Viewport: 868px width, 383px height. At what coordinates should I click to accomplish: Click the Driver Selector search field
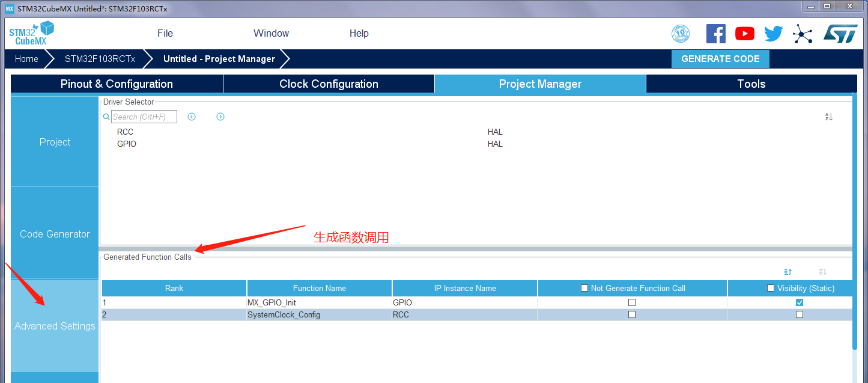144,117
